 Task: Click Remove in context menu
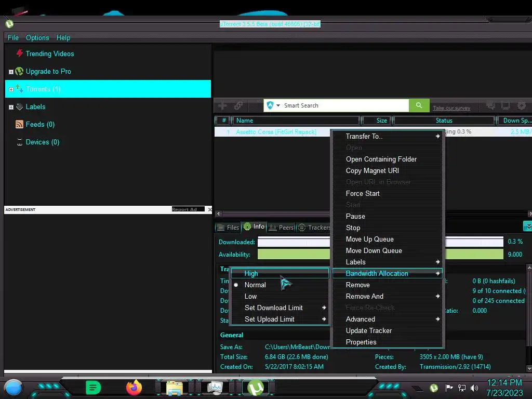(388, 285)
